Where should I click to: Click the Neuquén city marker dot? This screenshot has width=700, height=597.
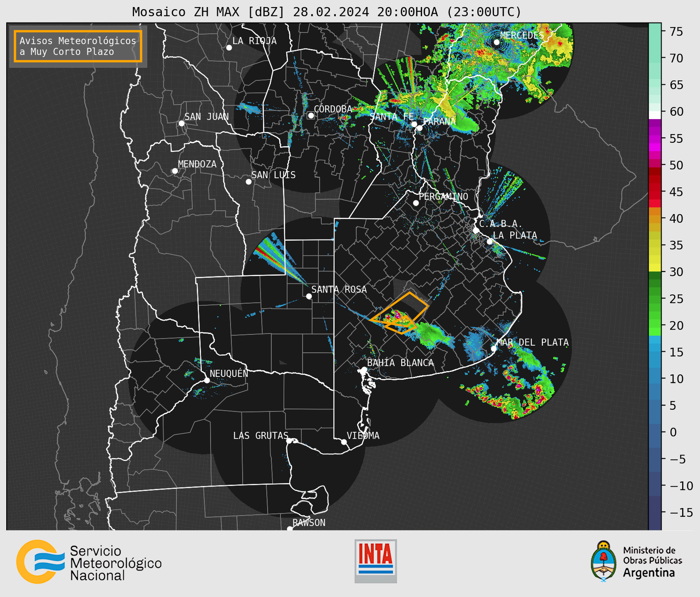coord(207,380)
